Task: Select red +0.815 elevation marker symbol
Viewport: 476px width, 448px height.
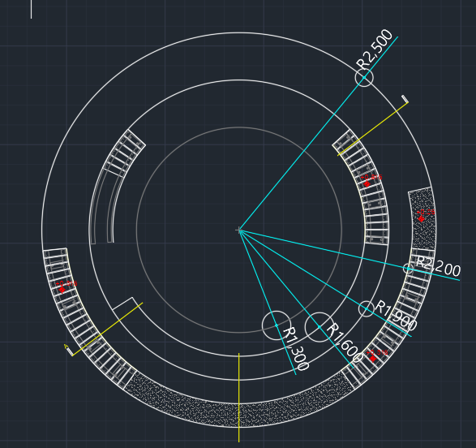Action: click(x=367, y=183)
